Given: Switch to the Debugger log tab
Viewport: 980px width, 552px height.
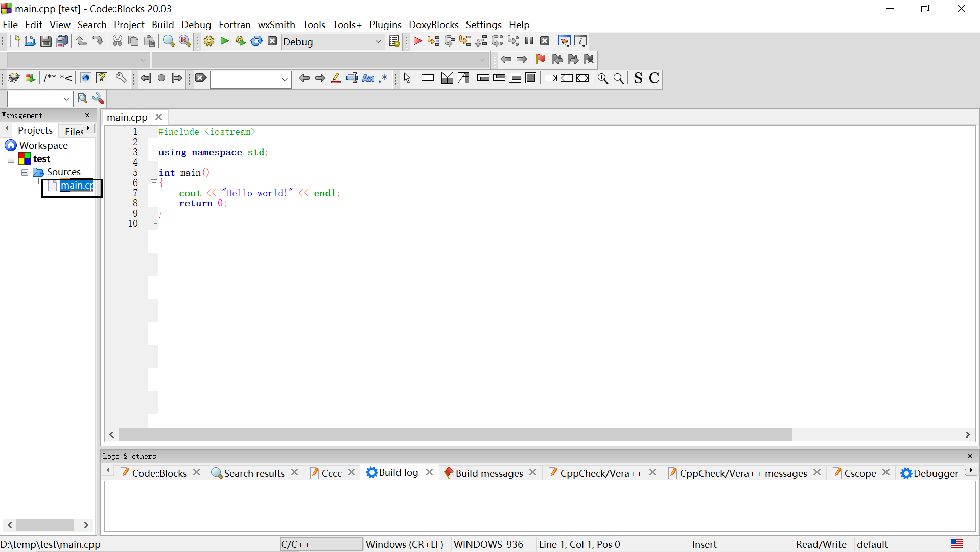Looking at the screenshot, I should click(x=936, y=473).
